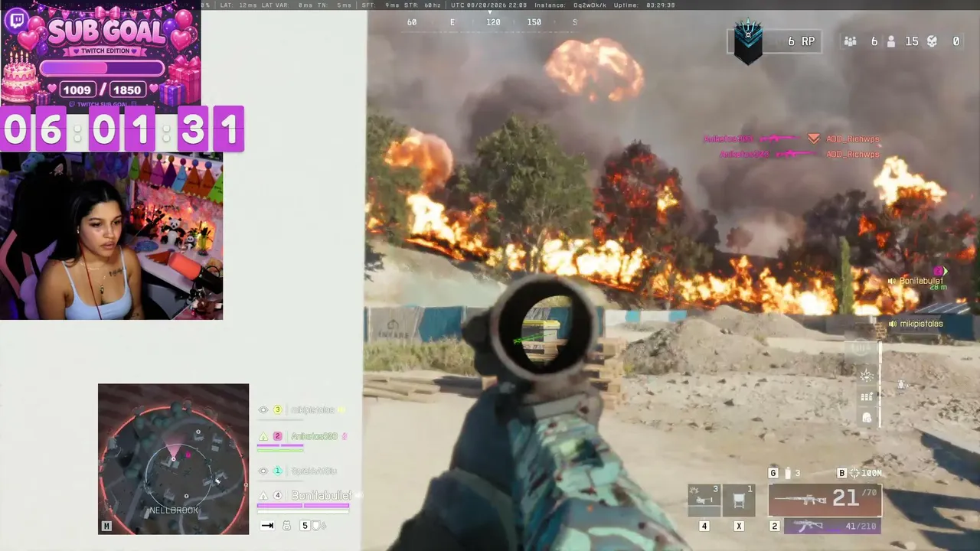The height and width of the screenshot is (551, 980).
Task: Click the 6 RP rank points display
Action: coord(801,41)
